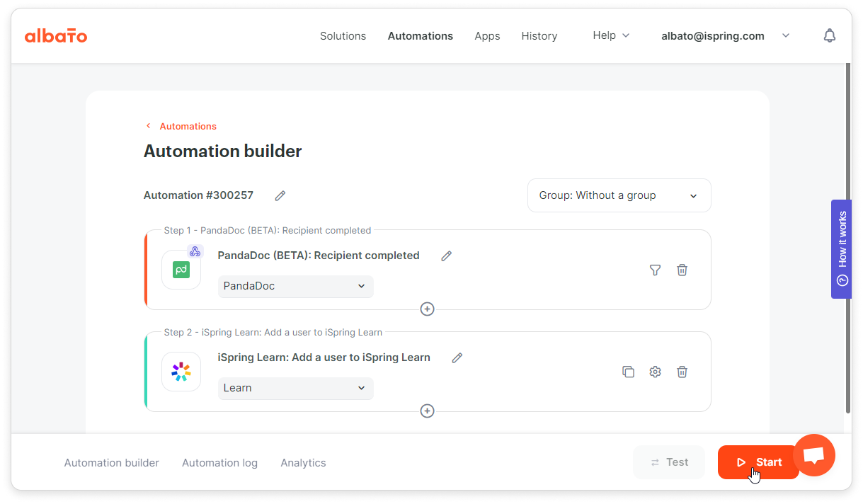Click the PandaDoc app logo
This screenshot has height=504, width=863.
181,270
